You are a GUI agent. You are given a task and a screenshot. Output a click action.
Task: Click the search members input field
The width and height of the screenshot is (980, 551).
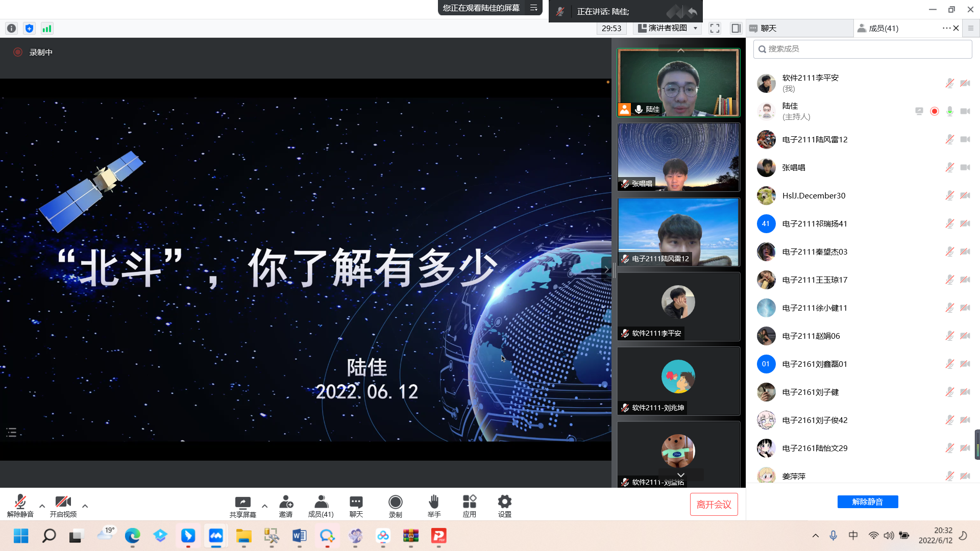(863, 49)
